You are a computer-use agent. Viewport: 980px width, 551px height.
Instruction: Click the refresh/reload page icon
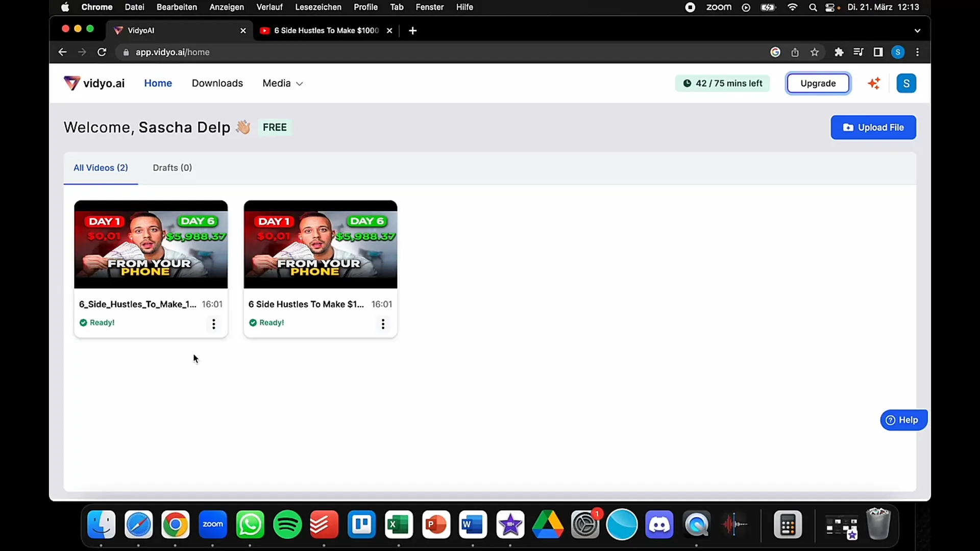click(x=102, y=53)
